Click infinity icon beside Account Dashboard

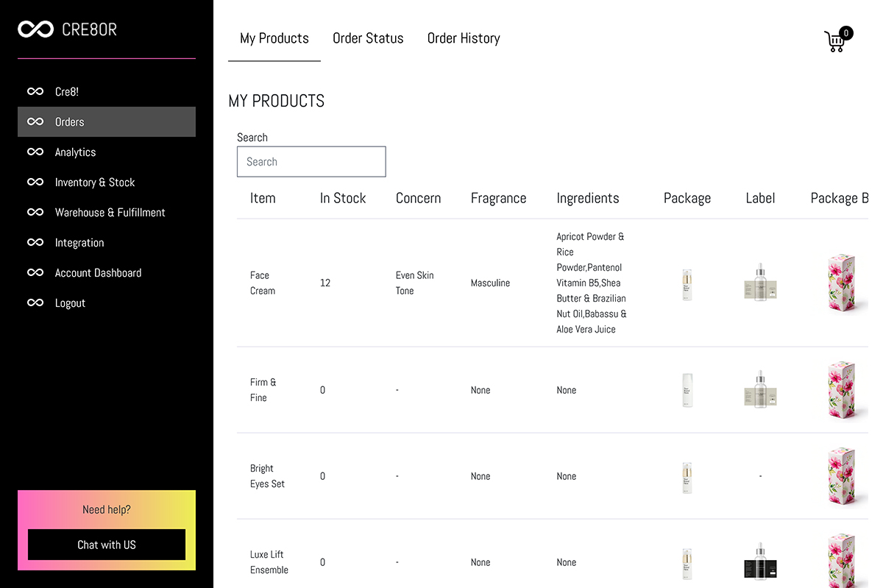click(x=35, y=273)
